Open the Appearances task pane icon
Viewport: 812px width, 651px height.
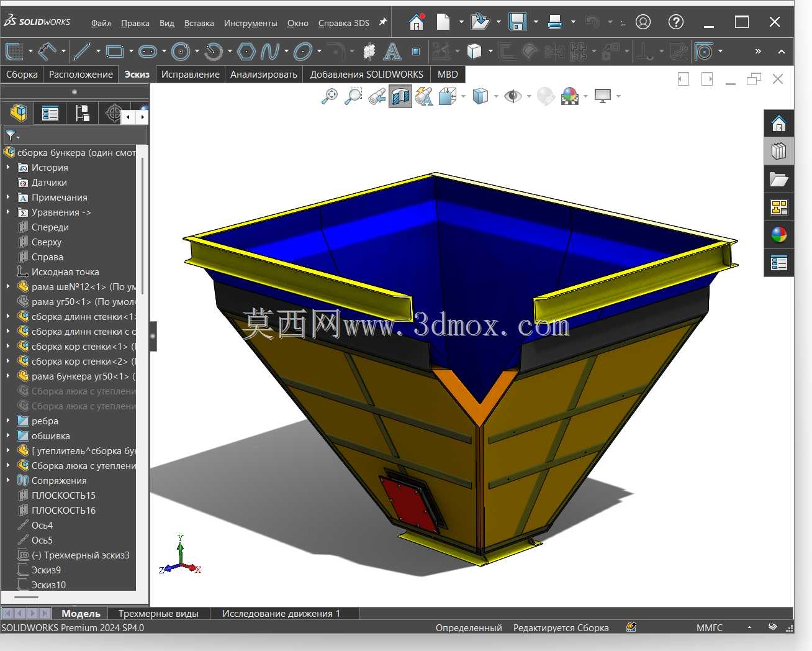coord(778,235)
